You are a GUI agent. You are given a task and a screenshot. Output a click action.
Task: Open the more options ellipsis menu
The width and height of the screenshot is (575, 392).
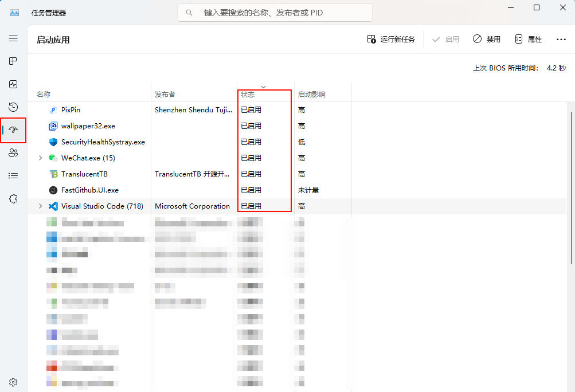tap(561, 39)
